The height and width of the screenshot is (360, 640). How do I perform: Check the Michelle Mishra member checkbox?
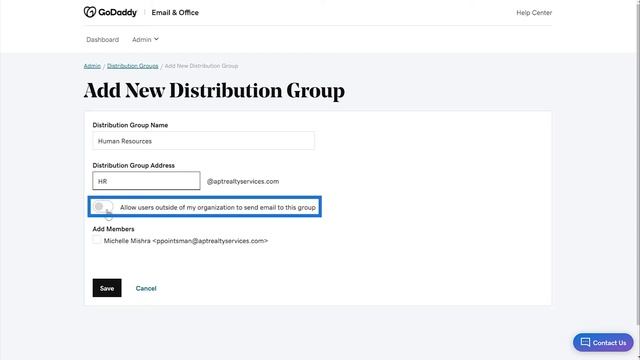click(x=97, y=240)
